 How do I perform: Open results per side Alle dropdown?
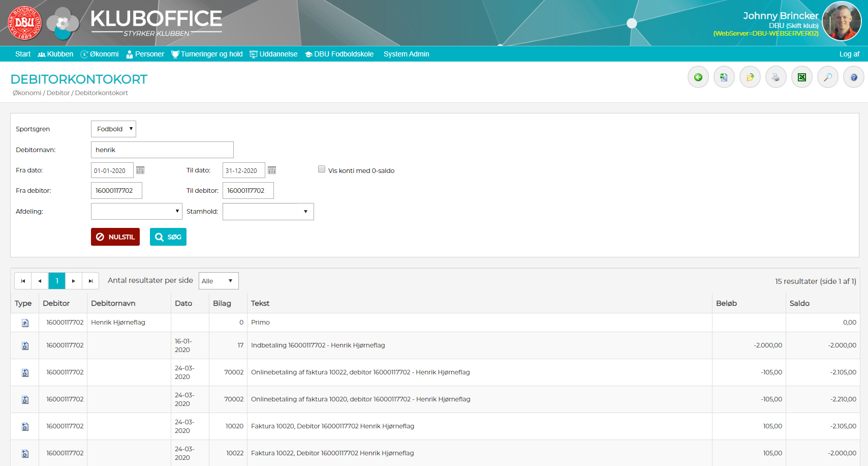pyautogui.click(x=218, y=281)
